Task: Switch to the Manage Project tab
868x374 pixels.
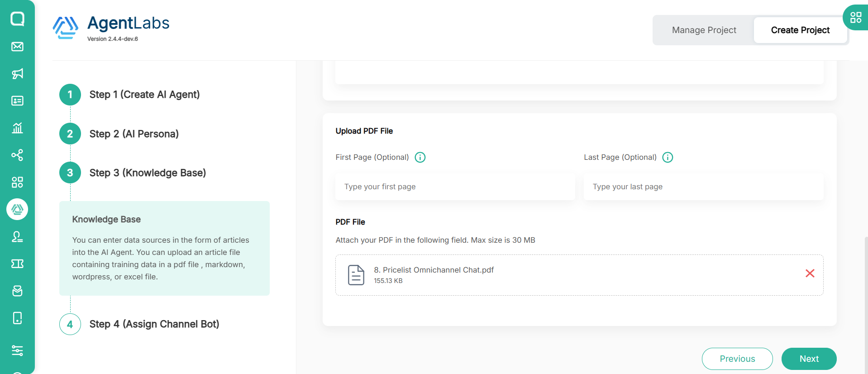Action: (x=704, y=30)
